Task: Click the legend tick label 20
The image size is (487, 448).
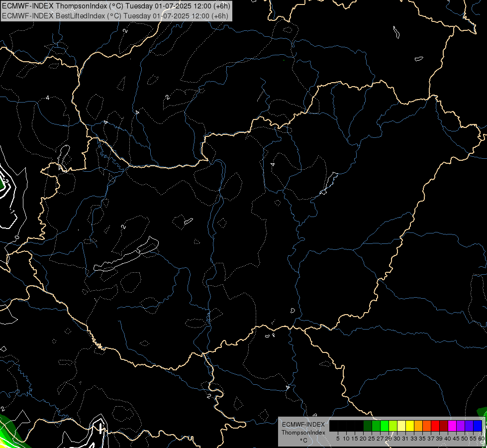Action: tap(363, 439)
